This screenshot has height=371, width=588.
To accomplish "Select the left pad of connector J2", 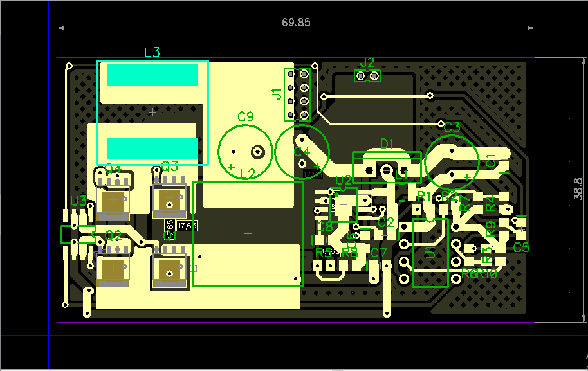I will pyautogui.click(x=360, y=77).
